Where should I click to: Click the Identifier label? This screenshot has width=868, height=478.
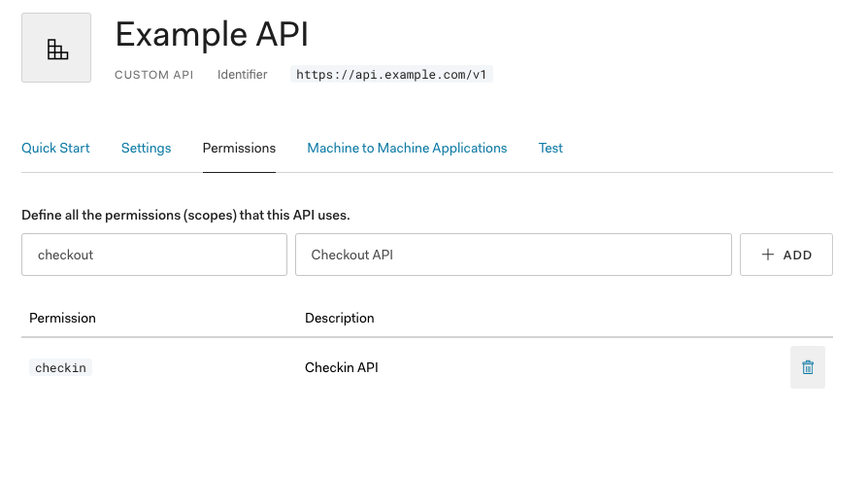coord(243,74)
